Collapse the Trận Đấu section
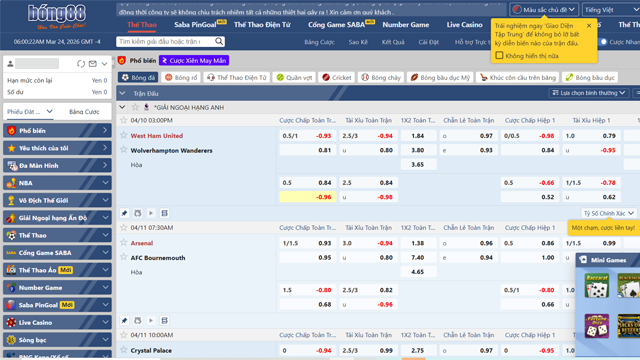The image size is (640, 360). 122,93
